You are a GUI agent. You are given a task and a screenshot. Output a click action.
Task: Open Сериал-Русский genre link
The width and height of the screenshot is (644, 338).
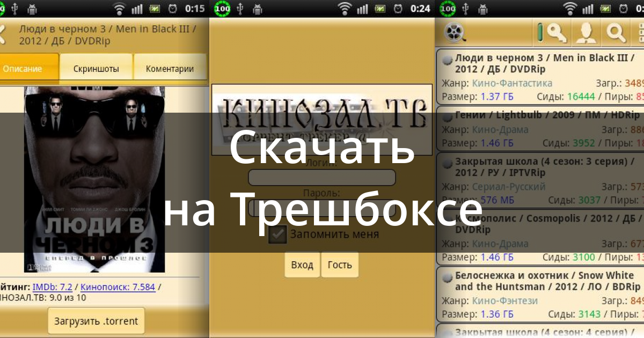(x=509, y=187)
